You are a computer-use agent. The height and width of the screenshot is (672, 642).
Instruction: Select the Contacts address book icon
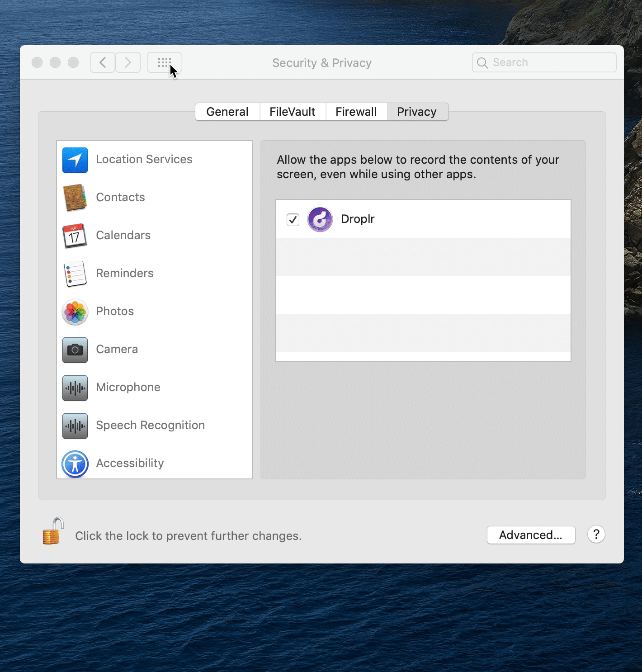tap(75, 198)
